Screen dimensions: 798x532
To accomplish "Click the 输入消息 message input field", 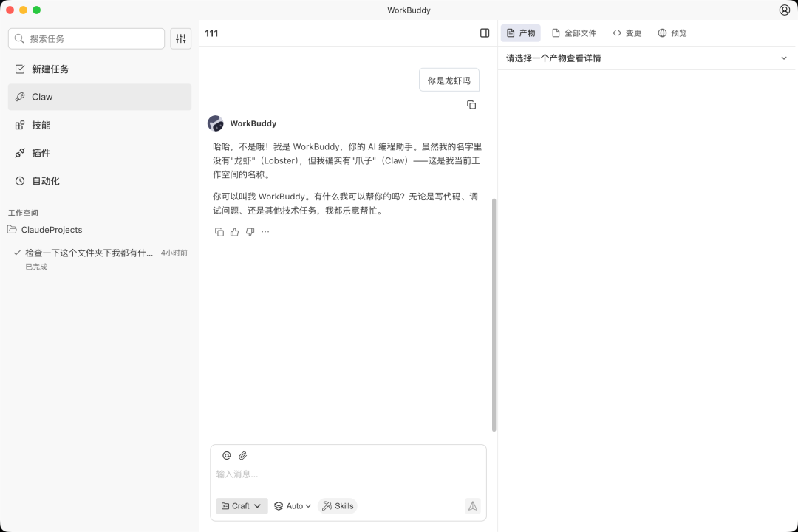I will click(347, 474).
